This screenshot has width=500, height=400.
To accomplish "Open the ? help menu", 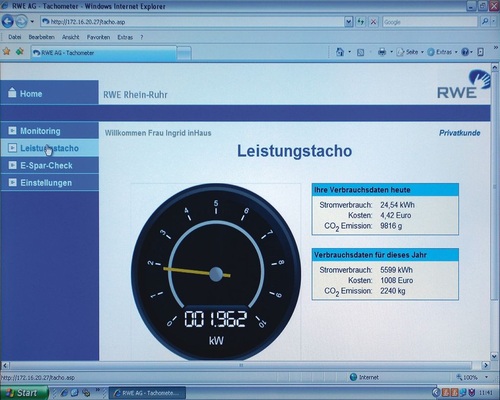I will coord(142,37).
